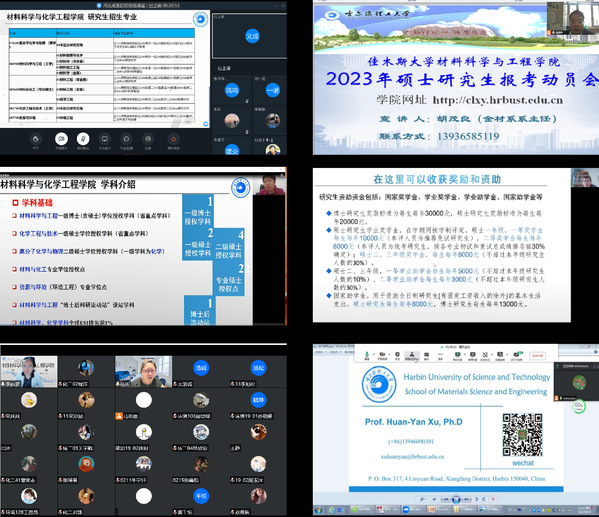Start the slideshow with the round center button
The image size is (599, 517).
[456, 499]
